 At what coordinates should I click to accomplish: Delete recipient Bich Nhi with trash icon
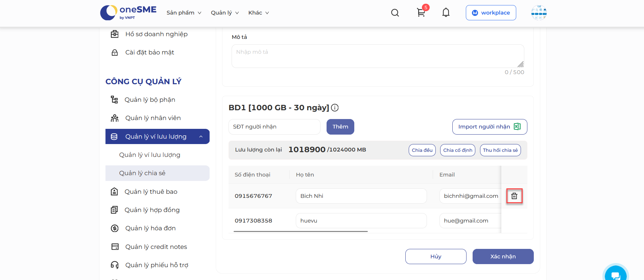514,196
